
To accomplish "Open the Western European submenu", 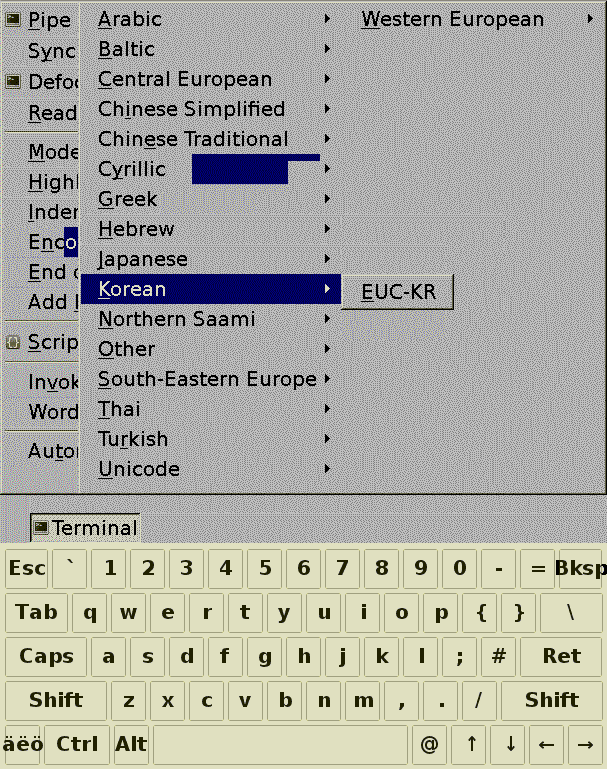I will pos(474,20).
